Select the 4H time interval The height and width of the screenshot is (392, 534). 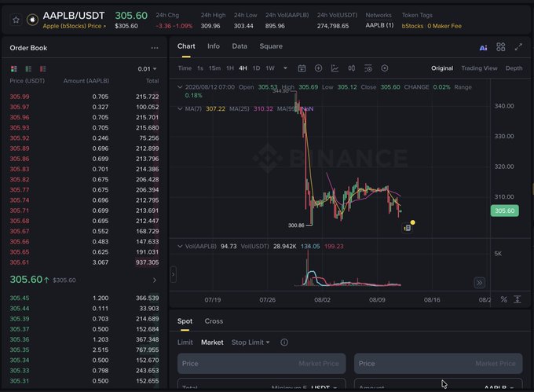pyautogui.click(x=243, y=68)
